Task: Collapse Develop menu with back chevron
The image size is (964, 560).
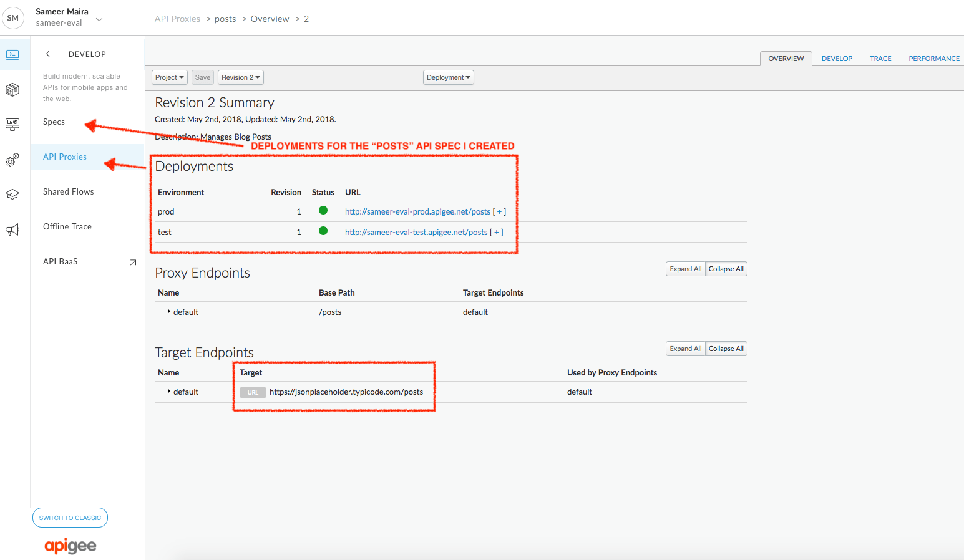Action: click(48, 54)
